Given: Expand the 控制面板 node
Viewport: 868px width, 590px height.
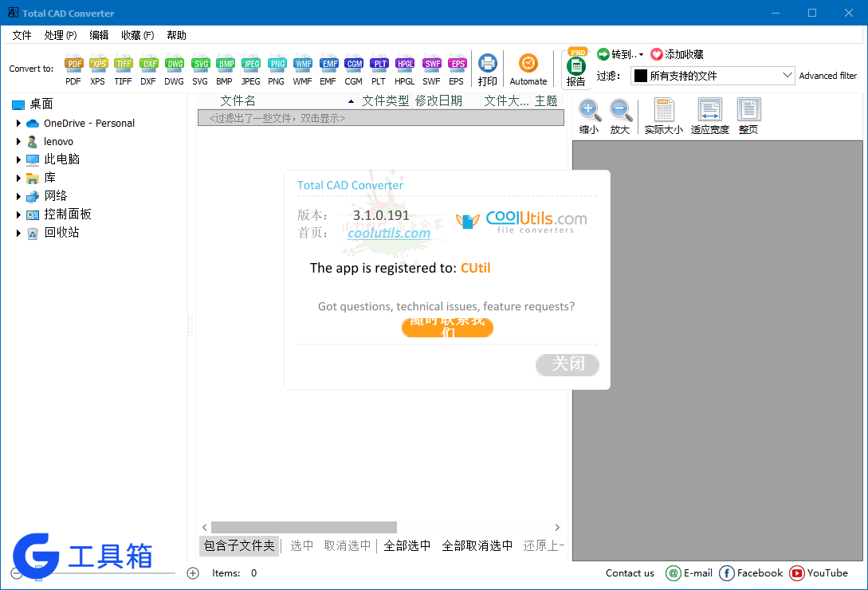Looking at the screenshot, I should 18,214.
